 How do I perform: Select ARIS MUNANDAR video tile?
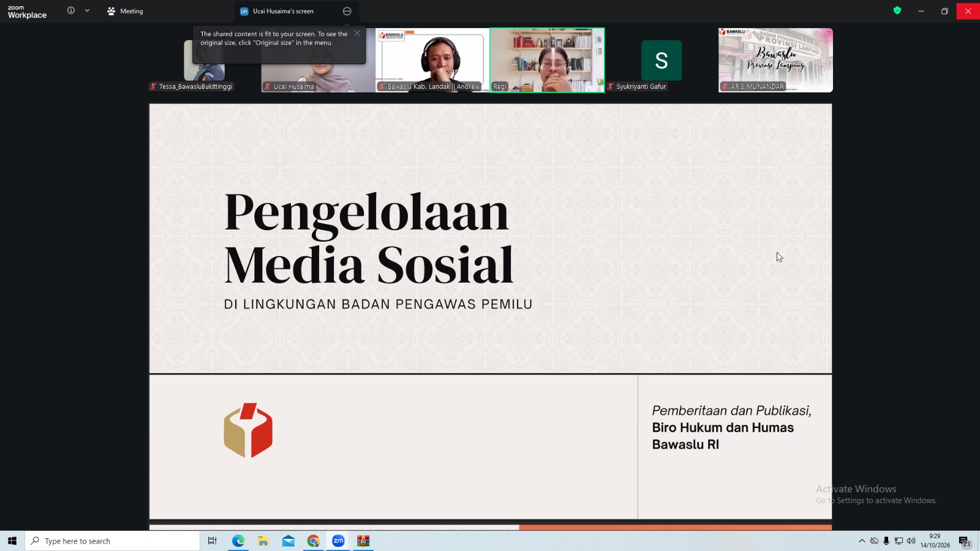[775, 60]
